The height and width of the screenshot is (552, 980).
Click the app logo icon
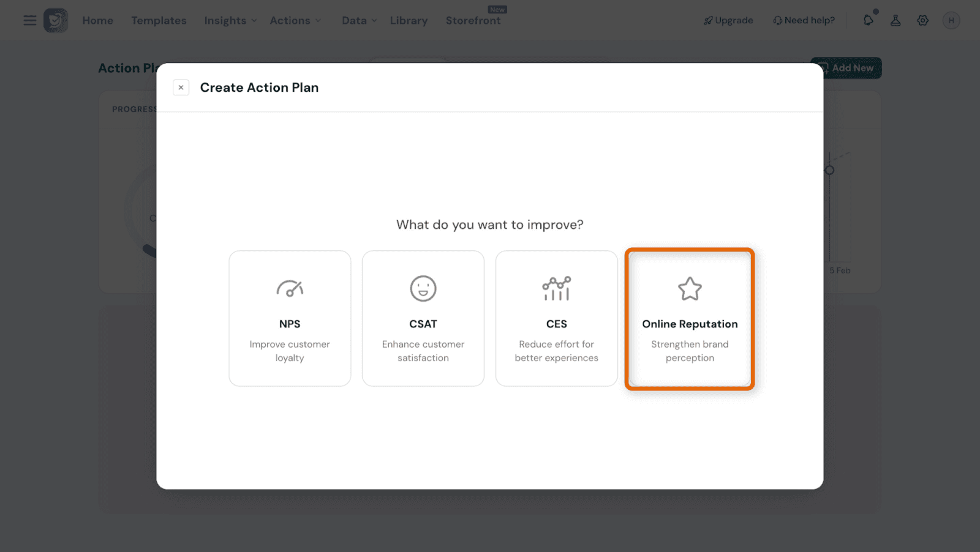(x=56, y=20)
